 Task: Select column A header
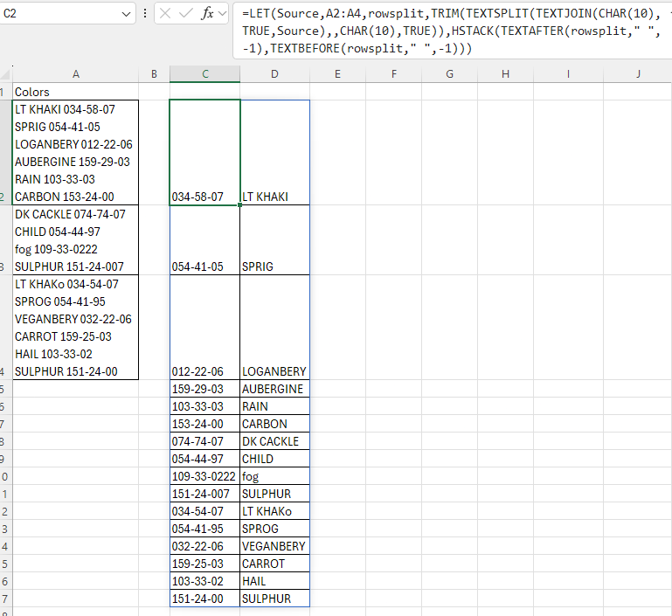[75, 74]
